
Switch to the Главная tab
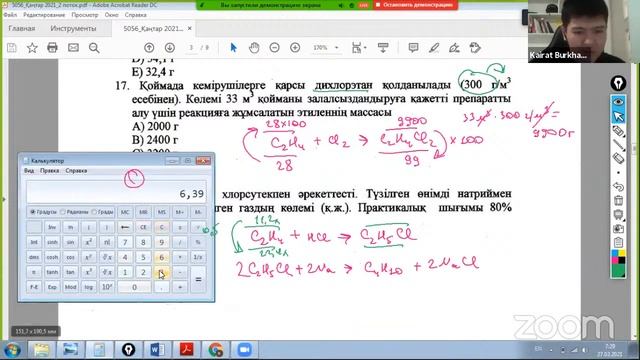point(22,29)
